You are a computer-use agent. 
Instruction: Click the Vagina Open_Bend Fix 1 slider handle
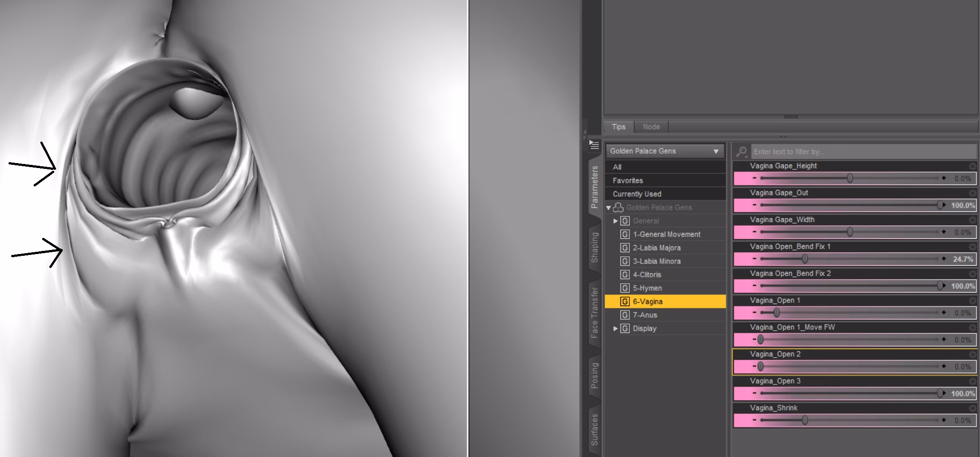(x=805, y=259)
